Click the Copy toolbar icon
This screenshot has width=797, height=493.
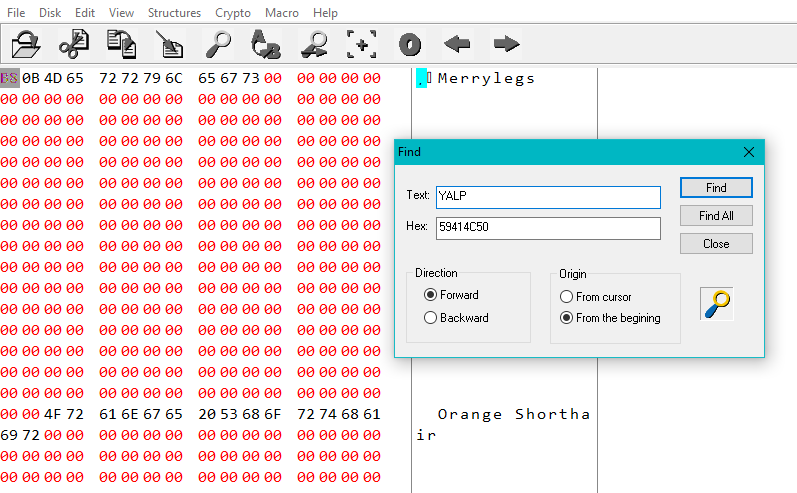click(x=121, y=44)
